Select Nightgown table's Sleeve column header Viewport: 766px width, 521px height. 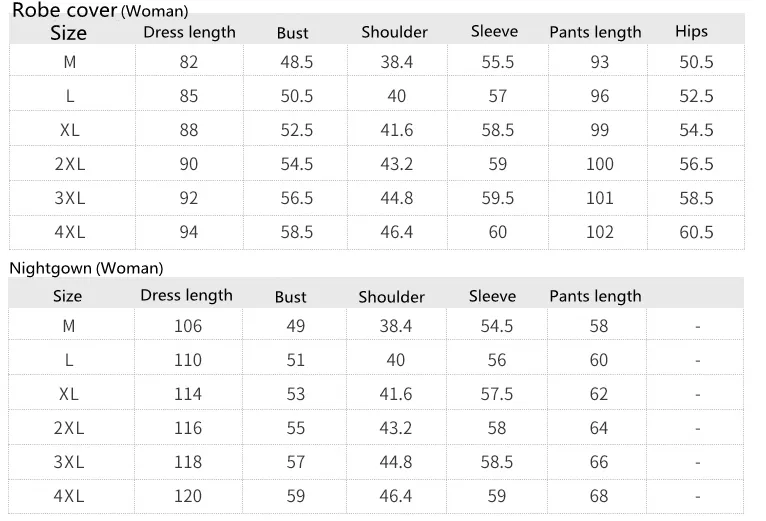pos(492,296)
